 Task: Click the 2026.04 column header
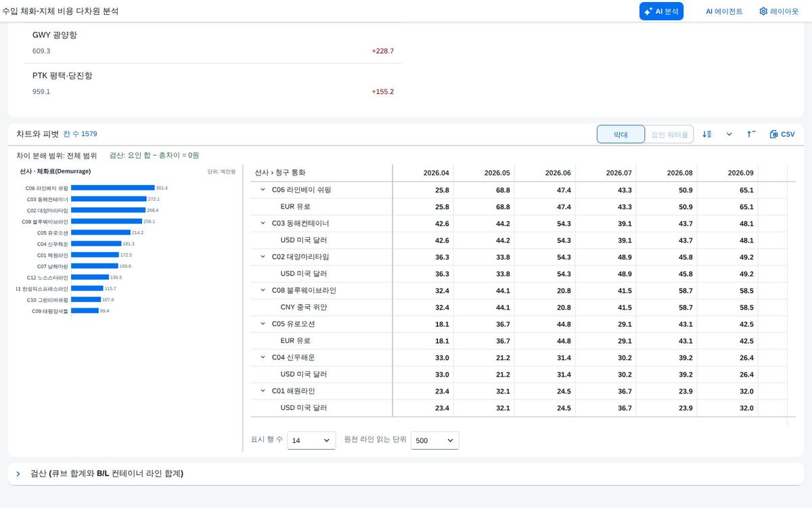pyautogui.click(x=423, y=173)
